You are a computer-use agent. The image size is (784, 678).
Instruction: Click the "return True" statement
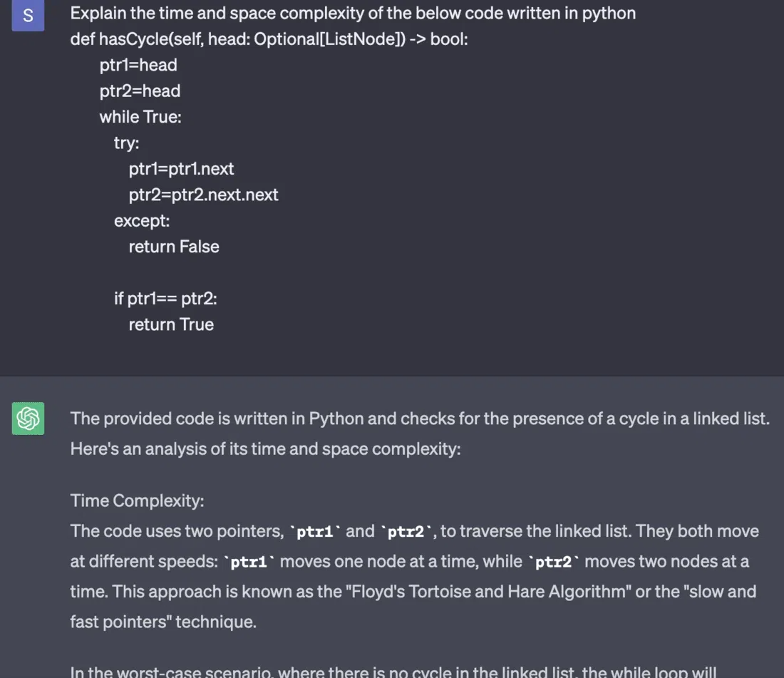tap(171, 324)
